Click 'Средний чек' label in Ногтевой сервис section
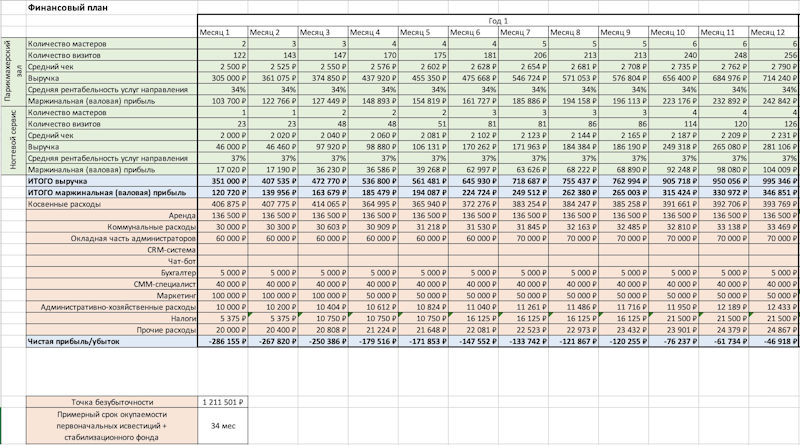 (112, 135)
